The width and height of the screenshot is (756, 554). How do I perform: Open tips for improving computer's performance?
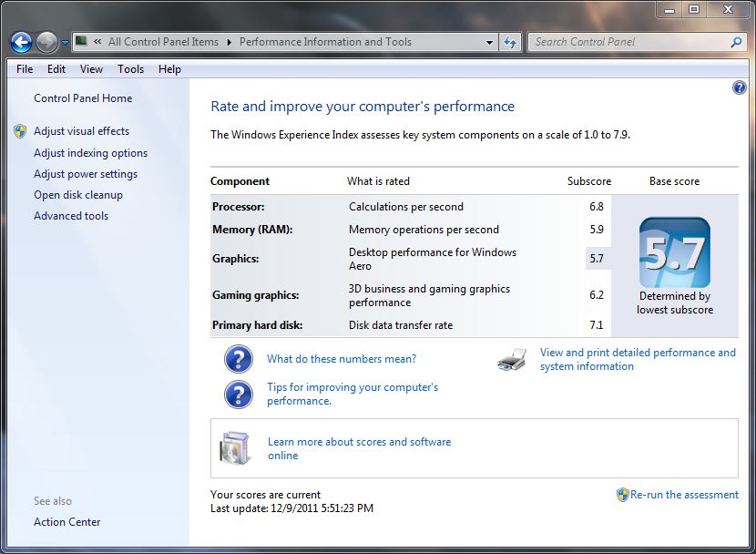click(x=352, y=394)
